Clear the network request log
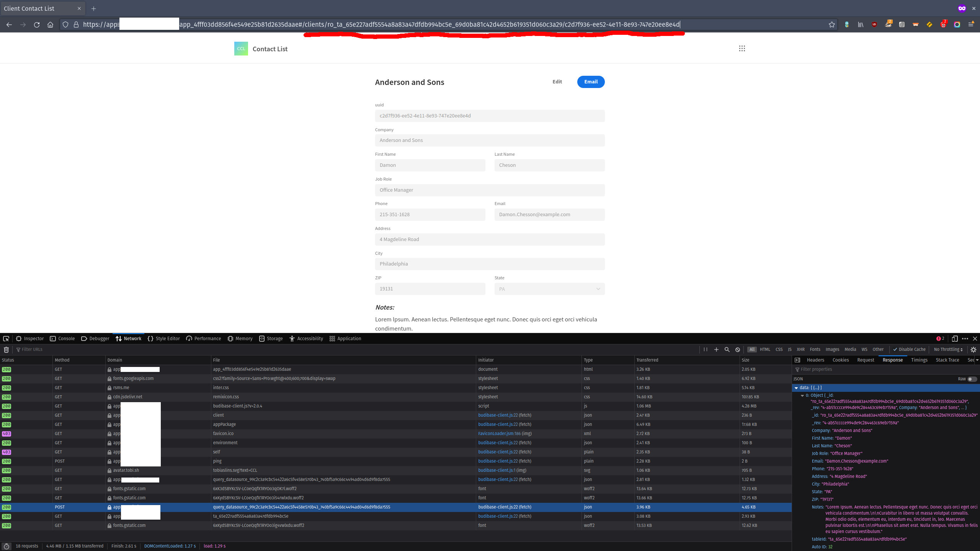Image resolution: width=980 pixels, height=551 pixels. pyautogui.click(x=6, y=349)
